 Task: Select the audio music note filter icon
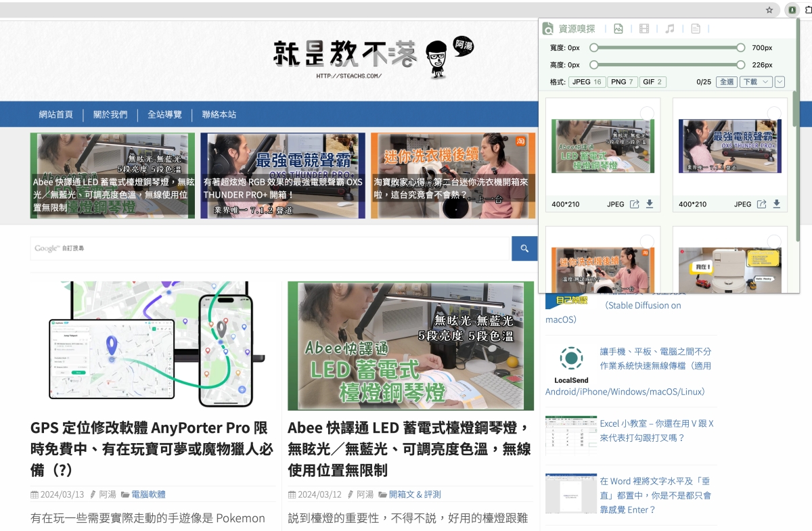pos(669,28)
